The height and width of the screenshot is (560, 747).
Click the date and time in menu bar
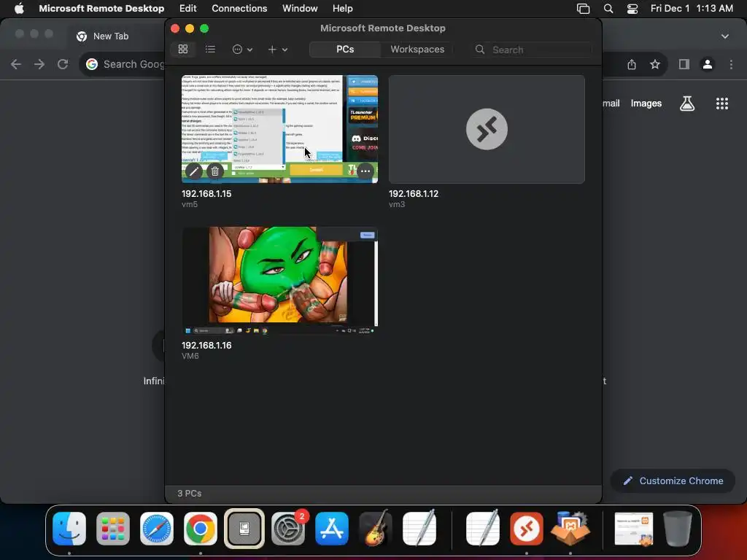pos(692,8)
